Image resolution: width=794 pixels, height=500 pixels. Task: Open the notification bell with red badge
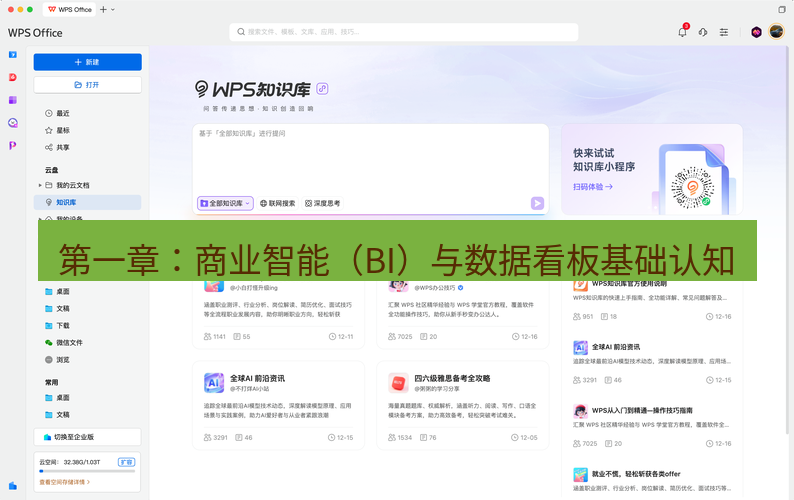coord(683,32)
